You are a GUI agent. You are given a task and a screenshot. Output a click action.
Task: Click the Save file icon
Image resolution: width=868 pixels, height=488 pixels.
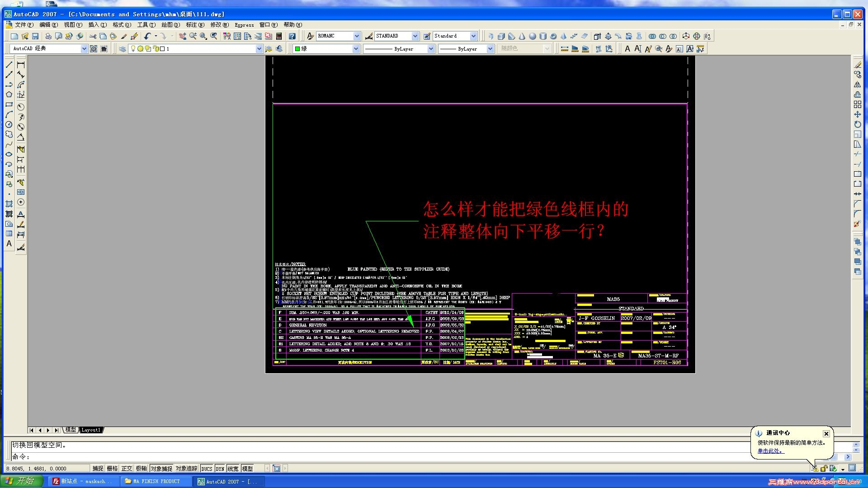(x=35, y=36)
